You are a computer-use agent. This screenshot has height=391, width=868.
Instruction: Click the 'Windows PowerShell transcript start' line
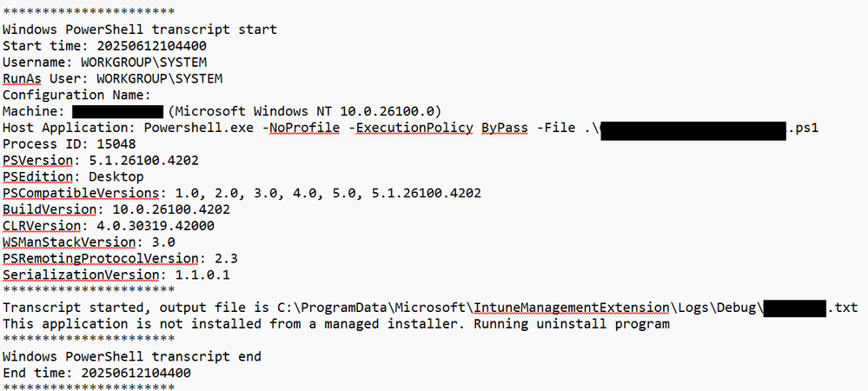pos(140,30)
